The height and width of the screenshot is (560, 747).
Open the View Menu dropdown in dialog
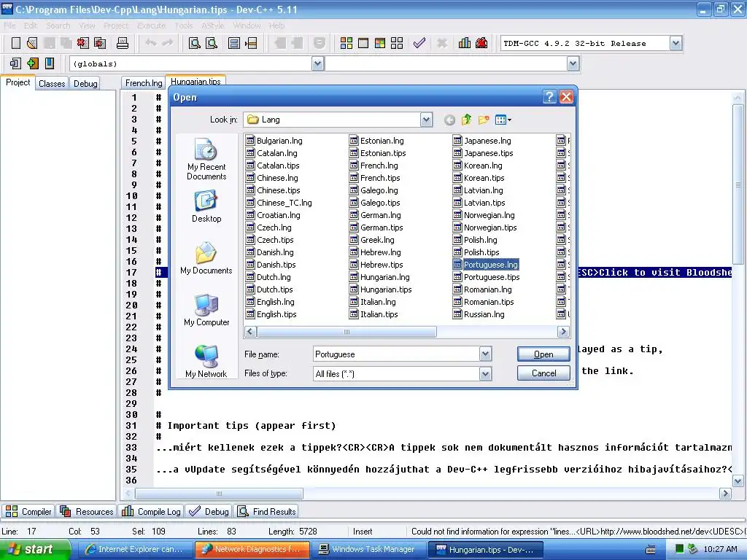(x=503, y=120)
